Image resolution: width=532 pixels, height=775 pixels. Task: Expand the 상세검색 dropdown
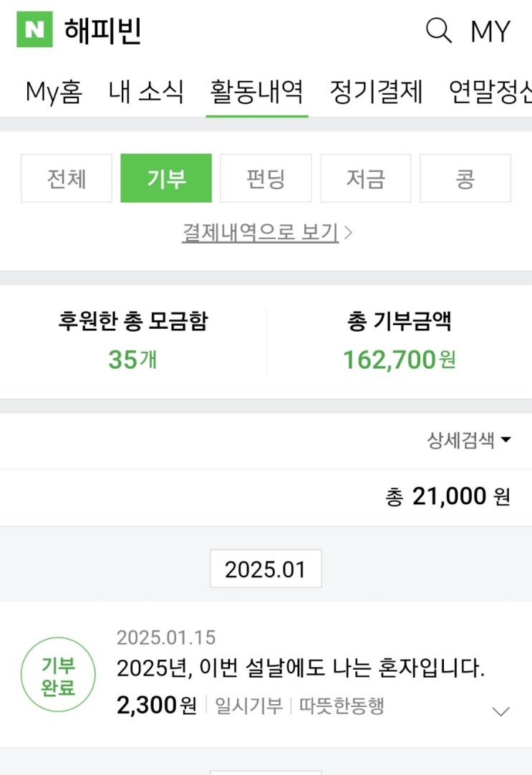tap(469, 441)
